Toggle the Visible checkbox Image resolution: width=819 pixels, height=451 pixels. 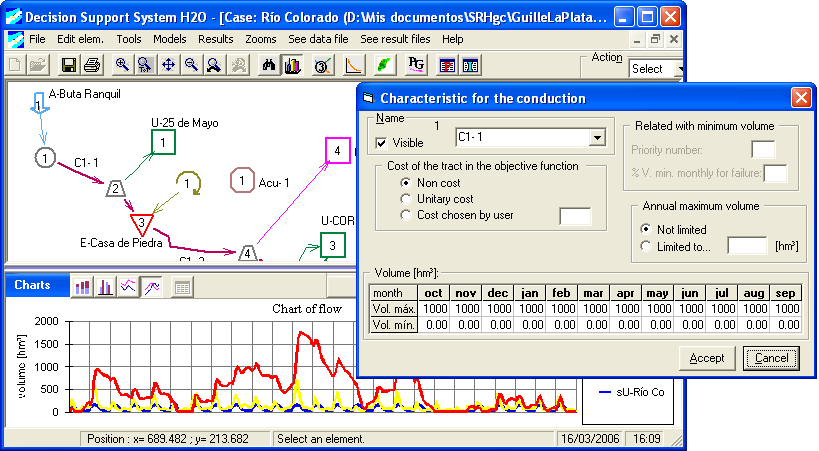point(381,143)
